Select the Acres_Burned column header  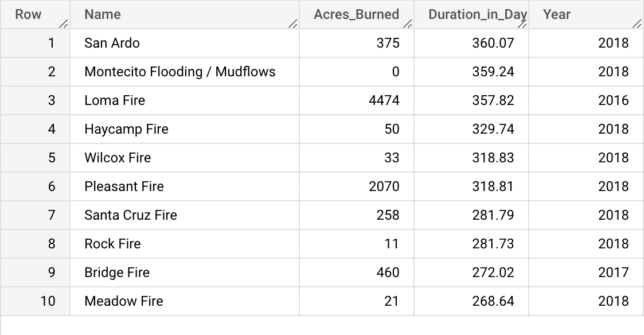[356, 15]
